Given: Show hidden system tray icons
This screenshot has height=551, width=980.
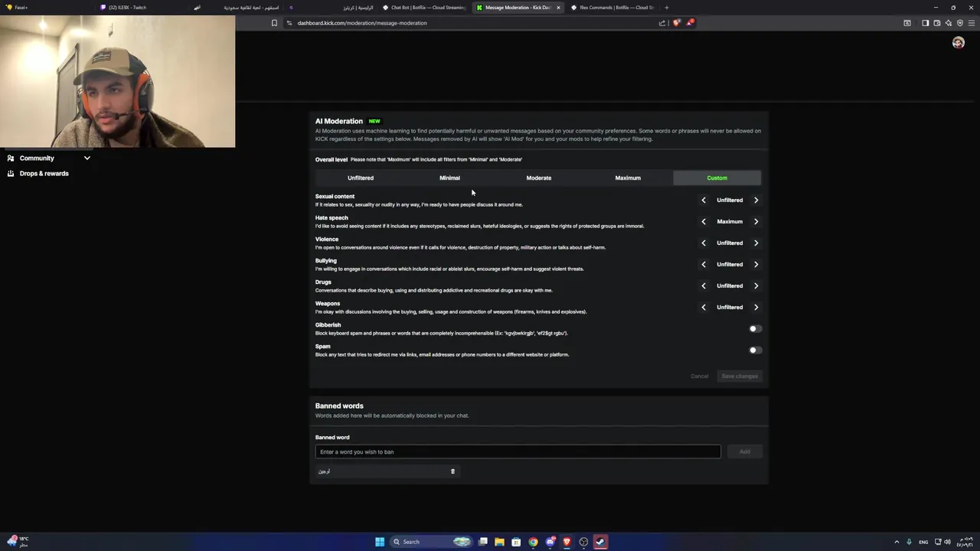Looking at the screenshot, I should coord(897,542).
